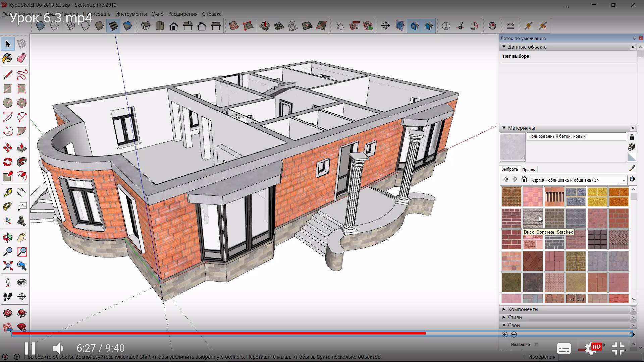Select the Freehand drawing tool
The height and width of the screenshot is (362, 644).
pos(21,74)
